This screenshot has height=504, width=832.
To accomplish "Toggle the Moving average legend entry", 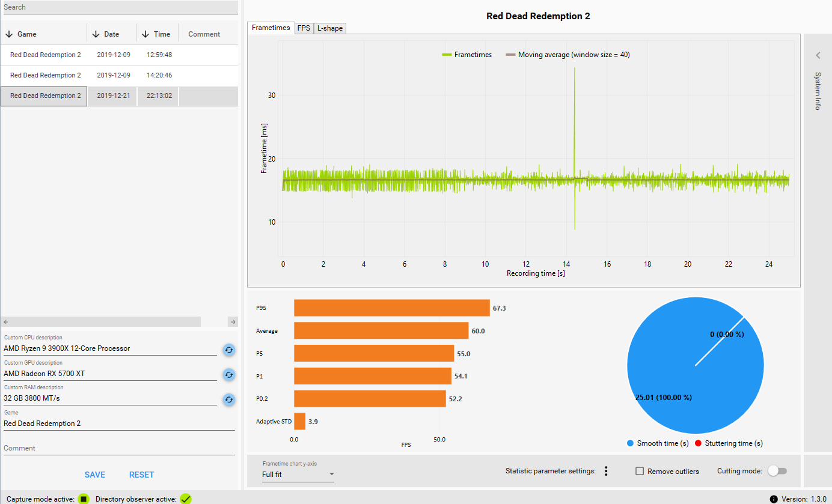I will (x=567, y=55).
